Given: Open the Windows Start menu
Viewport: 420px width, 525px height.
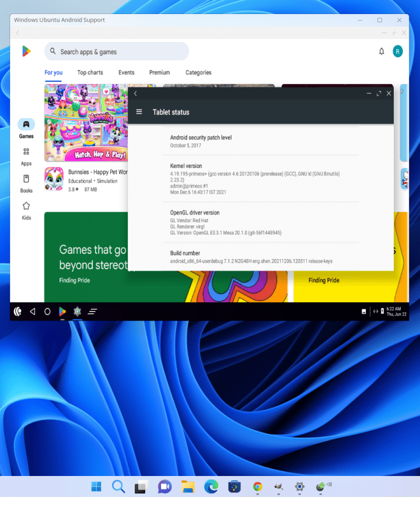Looking at the screenshot, I should [x=96, y=487].
